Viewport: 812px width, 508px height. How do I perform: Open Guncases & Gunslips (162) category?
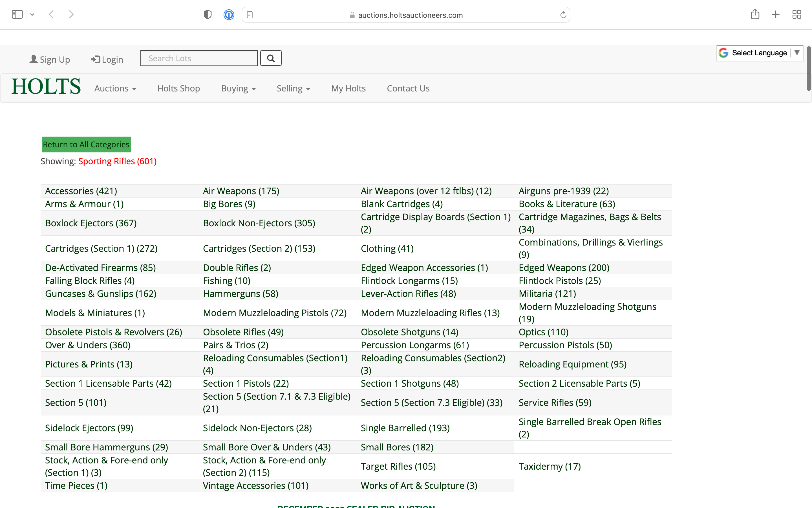coord(101,294)
